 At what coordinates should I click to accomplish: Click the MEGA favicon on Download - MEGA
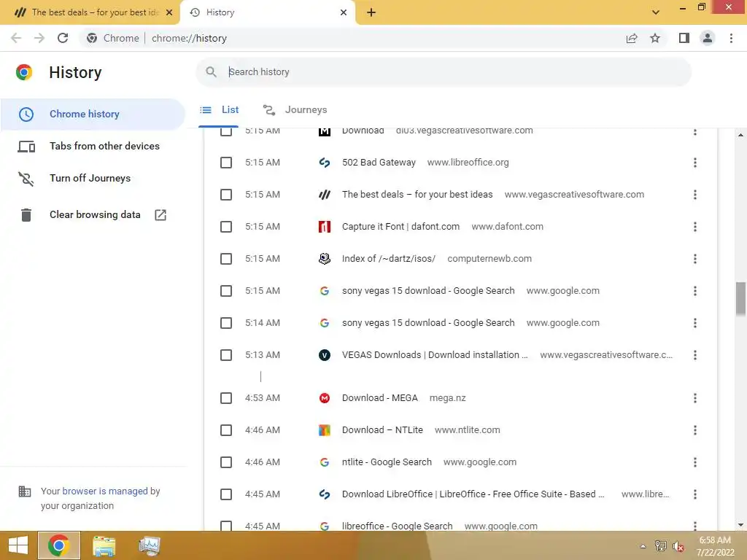[x=325, y=398]
